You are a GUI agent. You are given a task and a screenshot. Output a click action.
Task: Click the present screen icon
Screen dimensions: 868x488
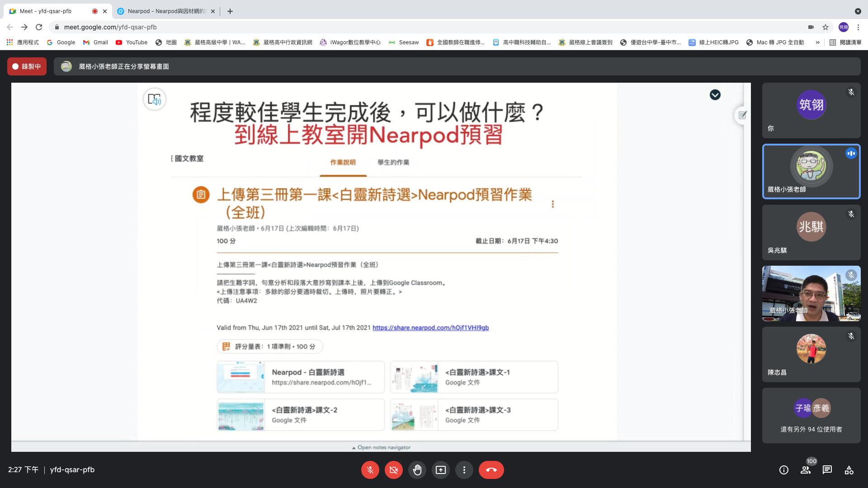440,470
